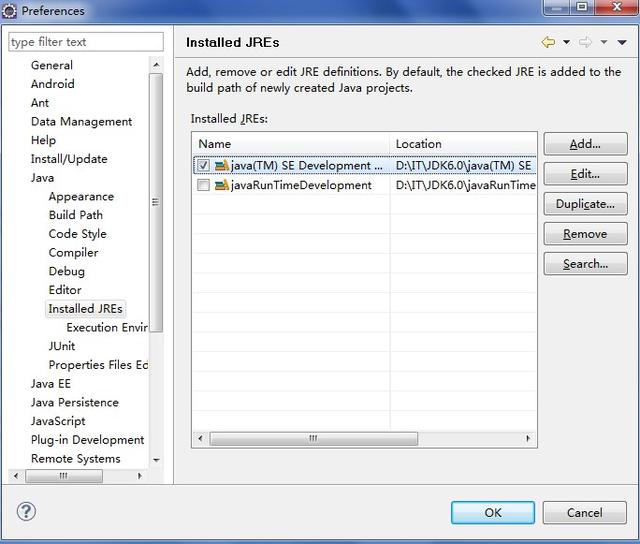Click the Duplicate... button

coord(585,204)
